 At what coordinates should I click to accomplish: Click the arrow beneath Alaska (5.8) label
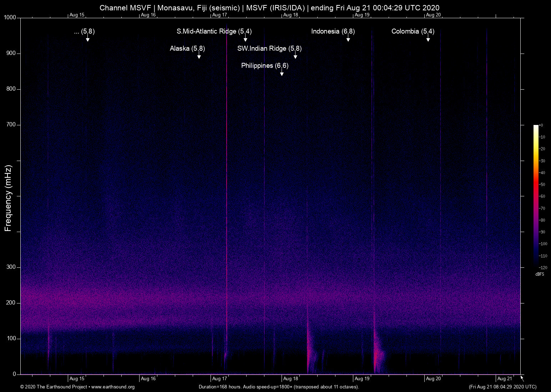coord(199,56)
